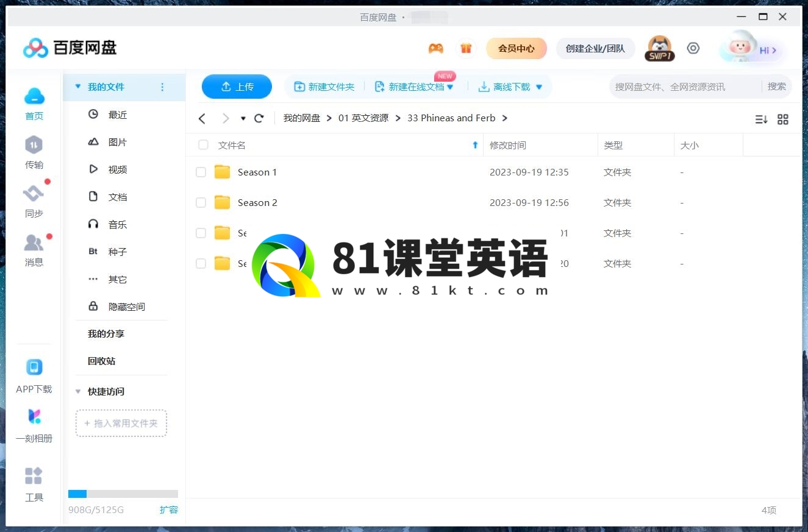This screenshot has width=808, height=532.
Task: Tick the third folder row checkbox
Action: click(201, 233)
